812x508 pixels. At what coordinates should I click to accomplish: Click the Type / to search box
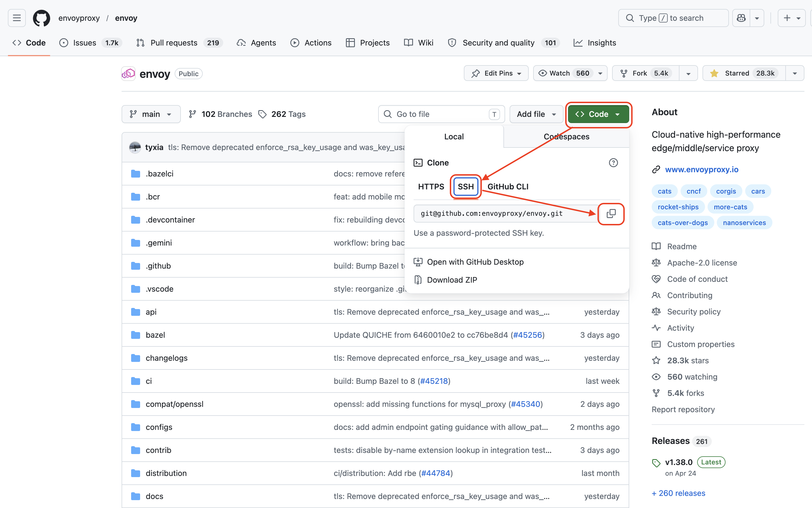673,18
